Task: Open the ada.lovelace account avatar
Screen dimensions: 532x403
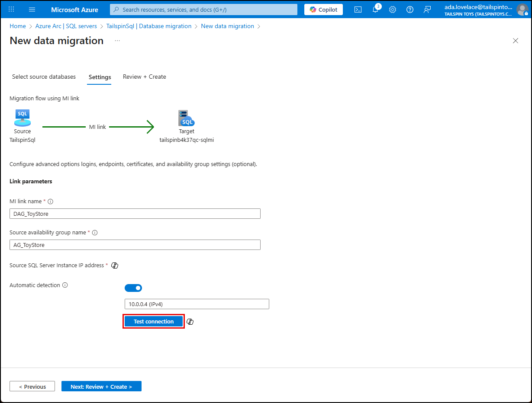Action: pos(522,9)
